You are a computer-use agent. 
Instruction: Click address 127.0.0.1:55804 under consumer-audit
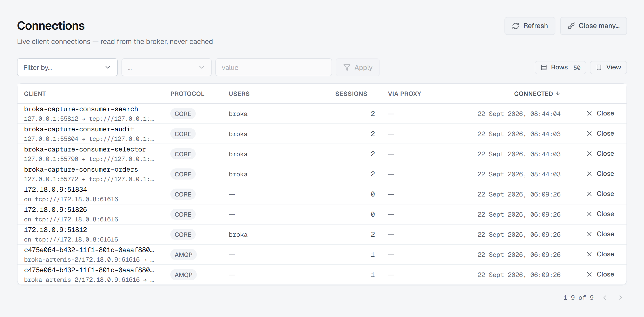[51, 139]
